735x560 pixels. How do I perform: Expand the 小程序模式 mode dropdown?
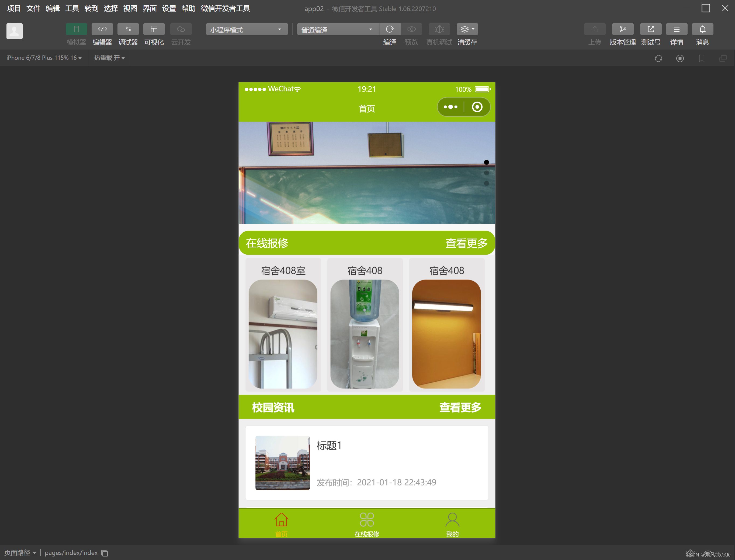point(247,30)
